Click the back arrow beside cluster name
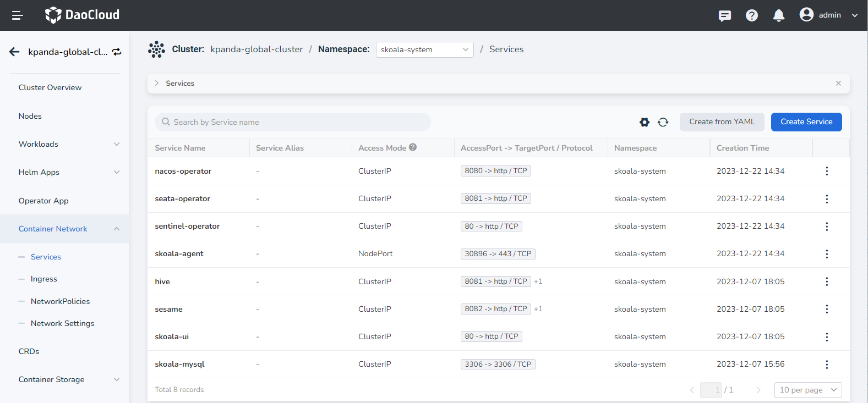The width and height of the screenshot is (868, 403). click(x=14, y=52)
